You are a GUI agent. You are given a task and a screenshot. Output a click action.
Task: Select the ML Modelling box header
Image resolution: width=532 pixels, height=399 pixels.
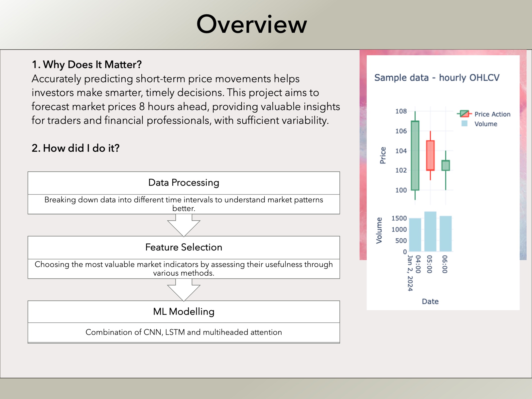[184, 312]
